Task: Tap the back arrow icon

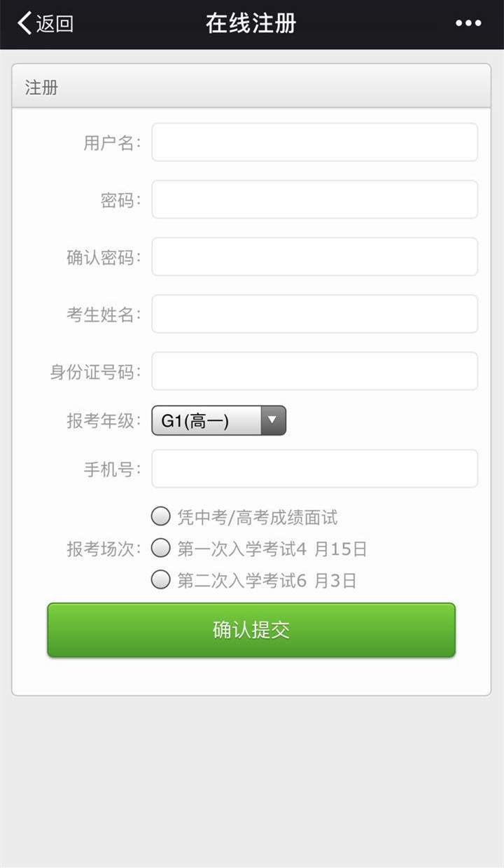Action: 24,23
